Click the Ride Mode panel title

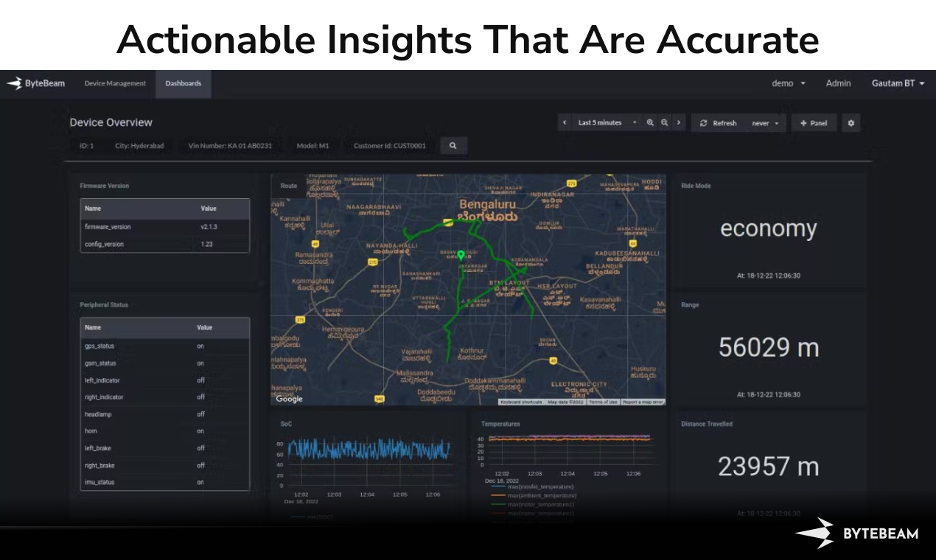point(696,186)
